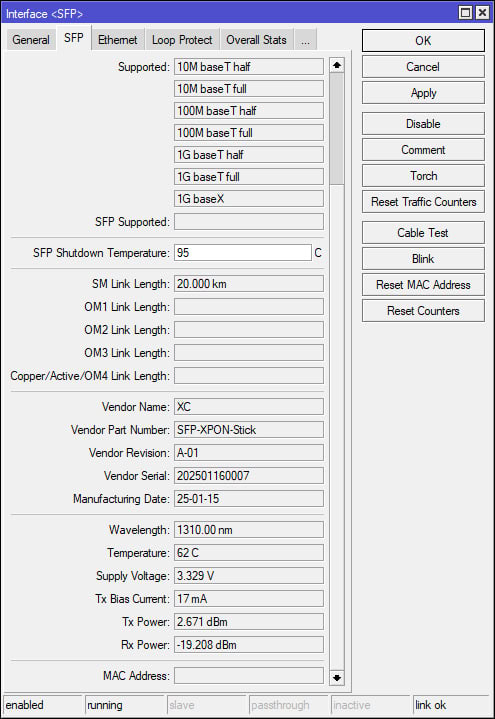The image size is (495, 719).
Task: Click Rx Power value -19.208 dBm
Action: tap(249, 645)
